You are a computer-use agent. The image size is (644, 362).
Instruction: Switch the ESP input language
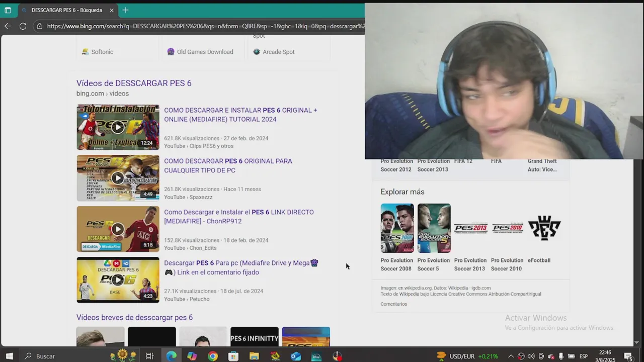coord(584,356)
